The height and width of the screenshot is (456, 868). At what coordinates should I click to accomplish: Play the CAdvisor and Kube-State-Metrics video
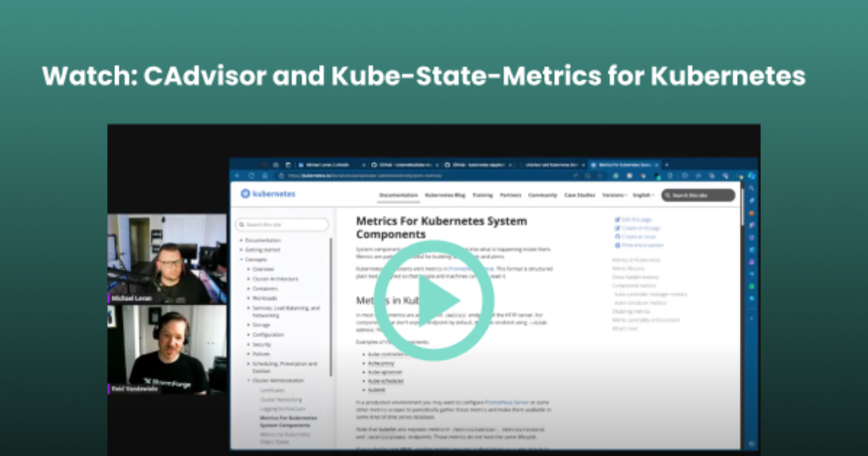click(x=433, y=300)
